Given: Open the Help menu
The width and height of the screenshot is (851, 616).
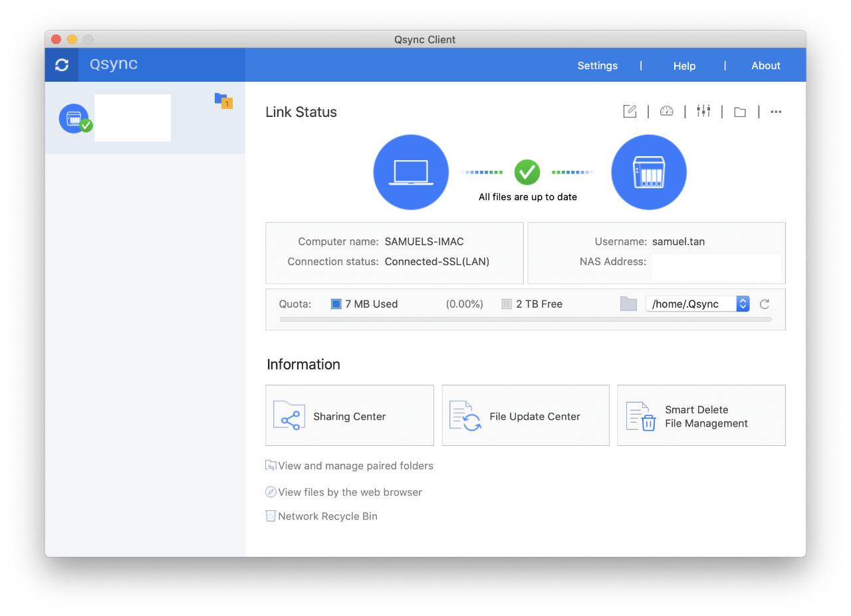Looking at the screenshot, I should pos(684,66).
